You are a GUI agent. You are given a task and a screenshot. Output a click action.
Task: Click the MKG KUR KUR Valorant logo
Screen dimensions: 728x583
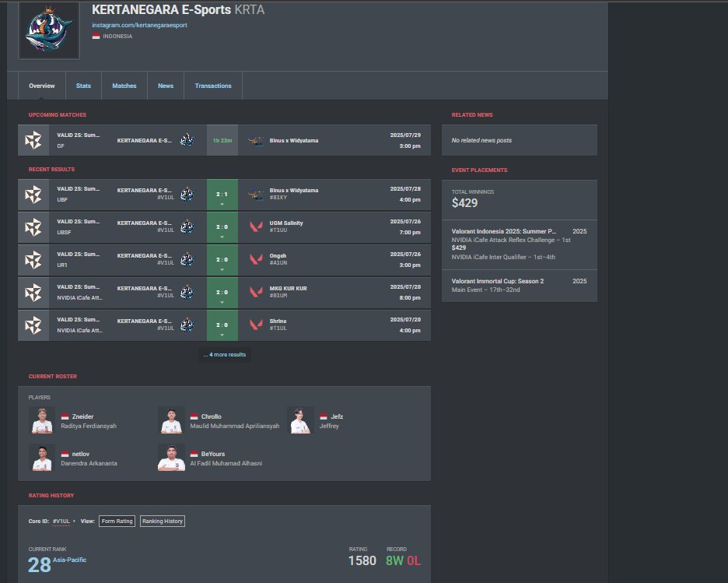point(256,292)
